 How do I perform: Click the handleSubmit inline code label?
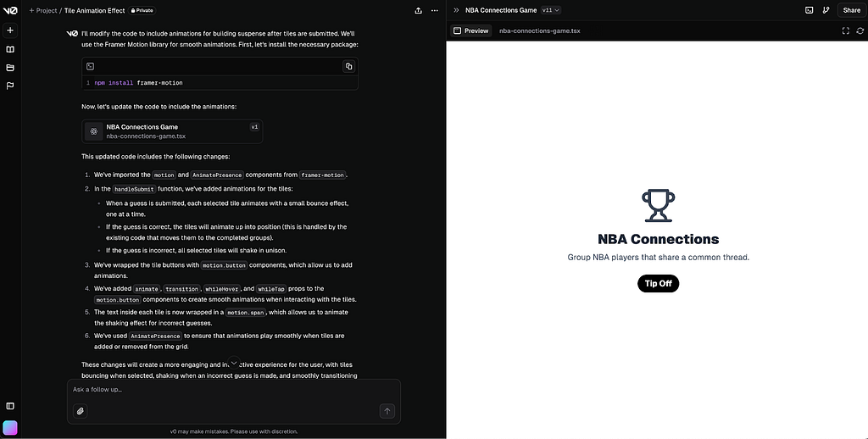pyautogui.click(x=134, y=189)
